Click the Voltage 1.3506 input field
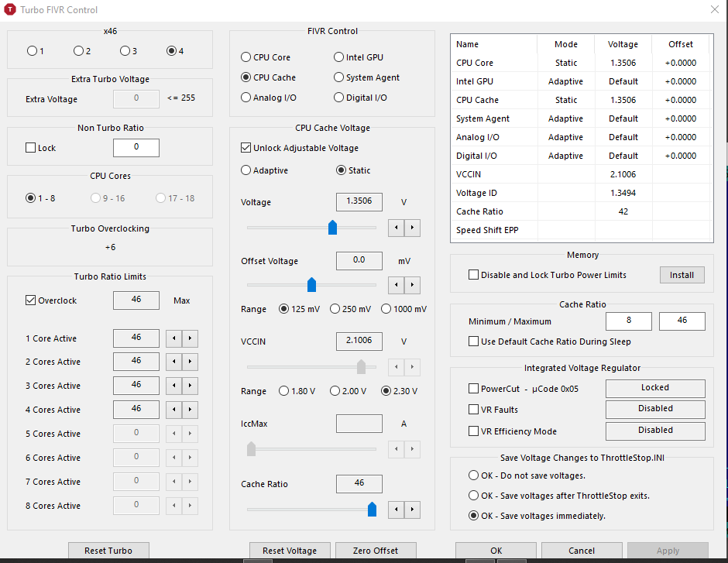728x563 pixels. click(359, 201)
